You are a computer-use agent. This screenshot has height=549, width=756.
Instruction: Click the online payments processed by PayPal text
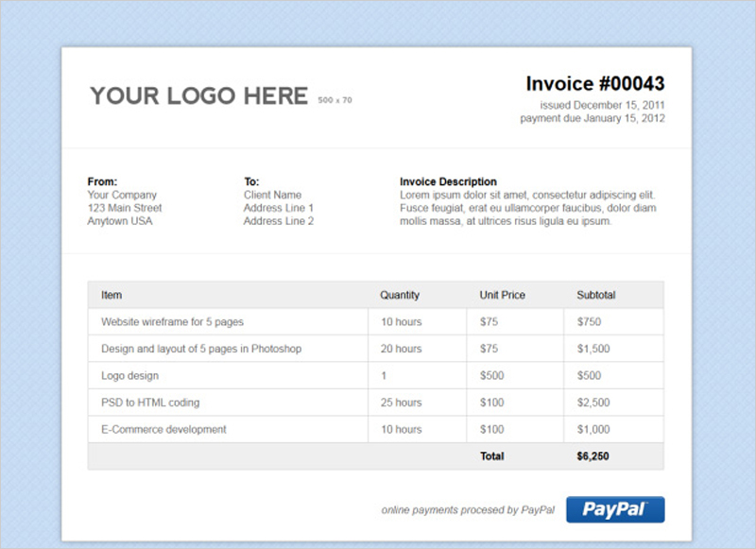(468, 510)
